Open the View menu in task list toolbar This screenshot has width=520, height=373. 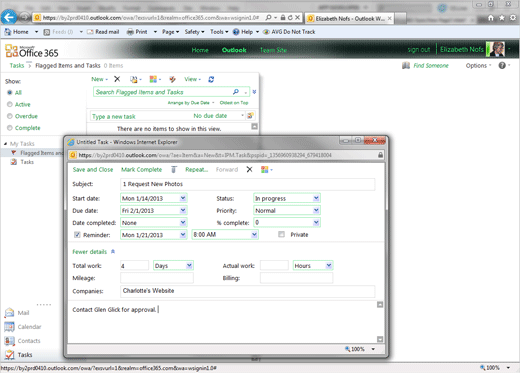pyautogui.click(x=192, y=79)
